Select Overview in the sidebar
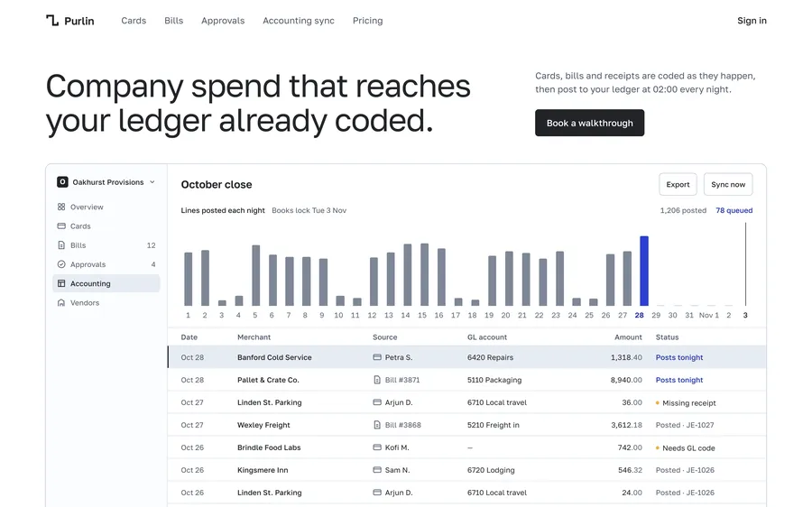 point(106,207)
